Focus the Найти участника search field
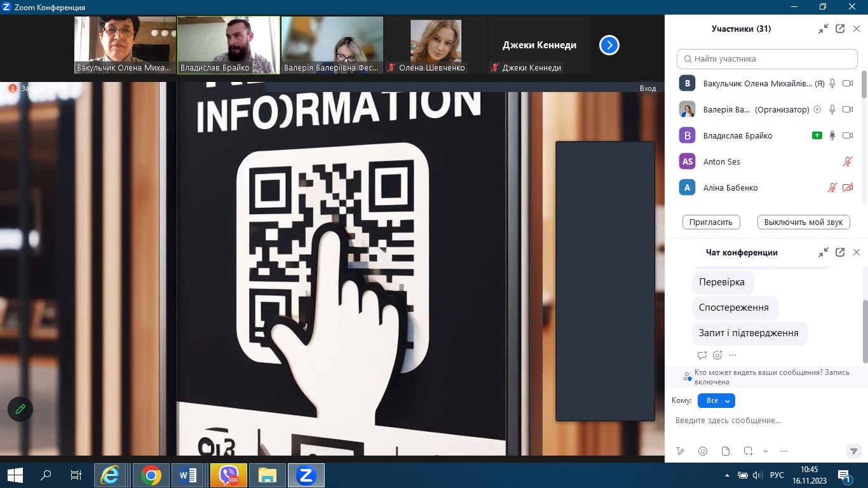The width and height of the screenshot is (868, 488). pos(767,58)
